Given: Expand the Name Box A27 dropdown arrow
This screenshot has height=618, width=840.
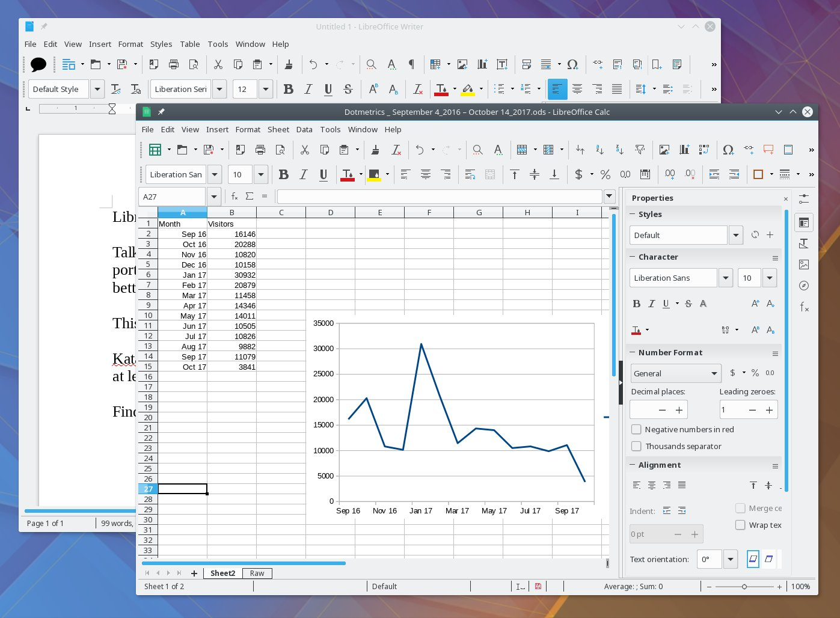Looking at the screenshot, I should pos(213,197).
